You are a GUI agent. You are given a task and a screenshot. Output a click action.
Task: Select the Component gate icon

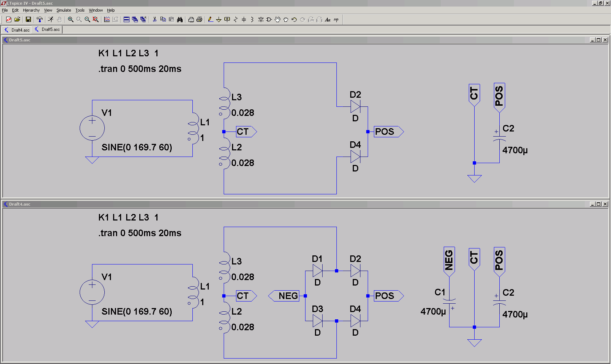tap(269, 20)
